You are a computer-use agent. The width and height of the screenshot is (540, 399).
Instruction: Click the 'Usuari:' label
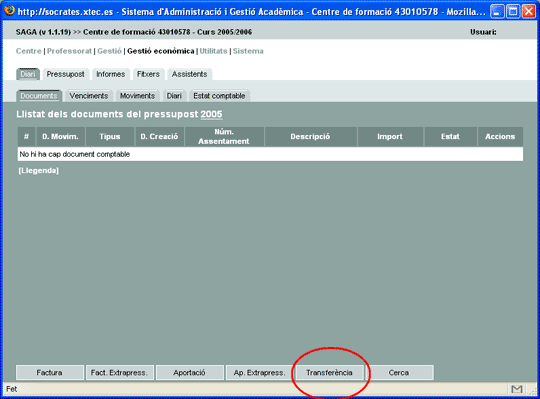click(x=483, y=32)
